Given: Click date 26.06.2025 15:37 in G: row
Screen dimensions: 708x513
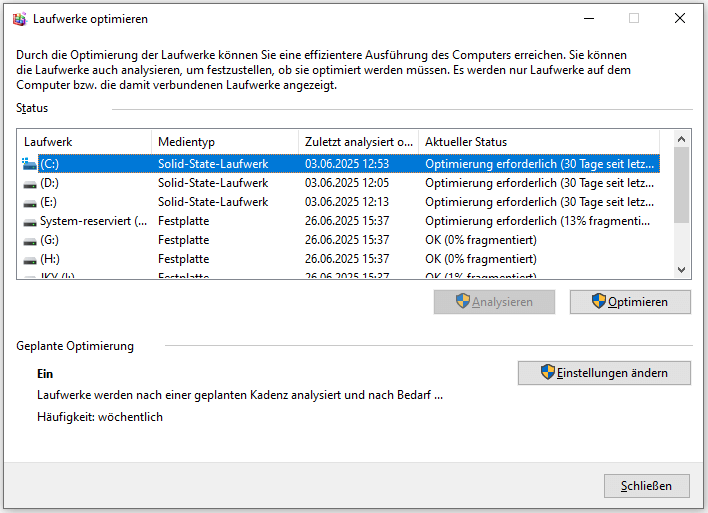Looking at the screenshot, I should tap(347, 240).
